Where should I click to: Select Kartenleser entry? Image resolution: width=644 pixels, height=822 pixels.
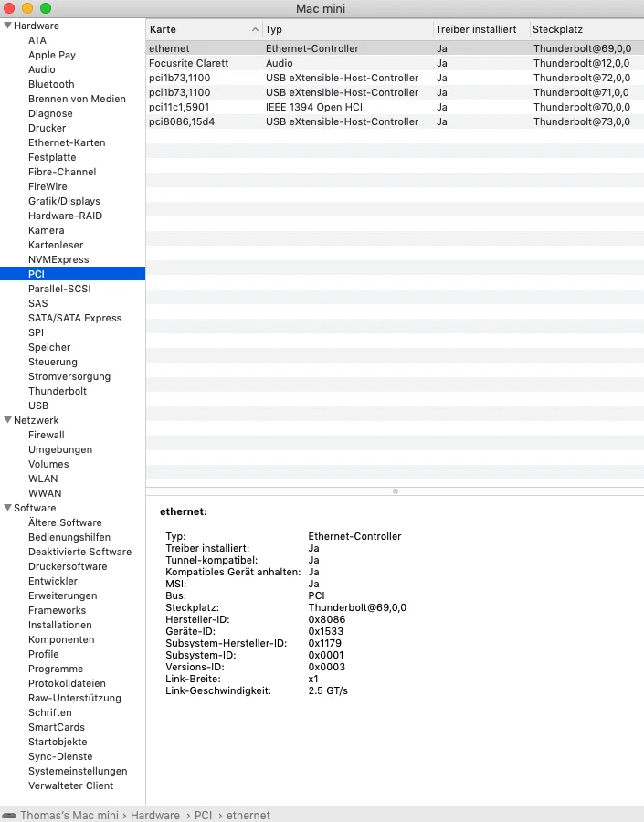point(56,246)
